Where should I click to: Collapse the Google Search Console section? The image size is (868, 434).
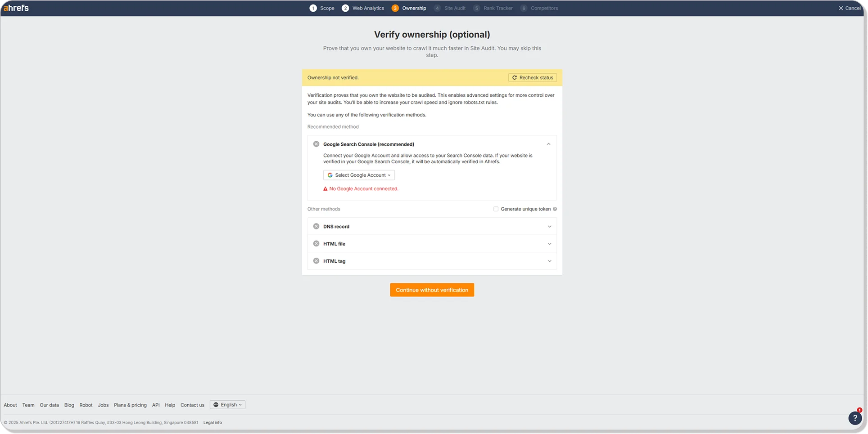(548, 144)
